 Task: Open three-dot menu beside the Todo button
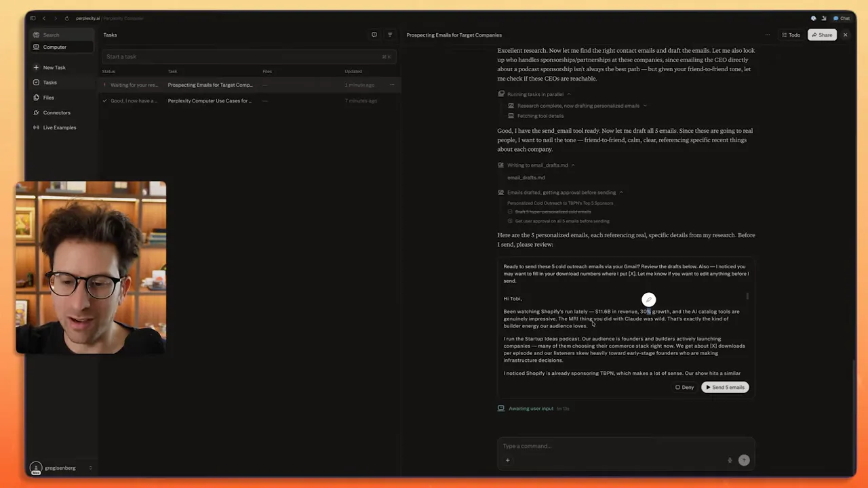[768, 35]
